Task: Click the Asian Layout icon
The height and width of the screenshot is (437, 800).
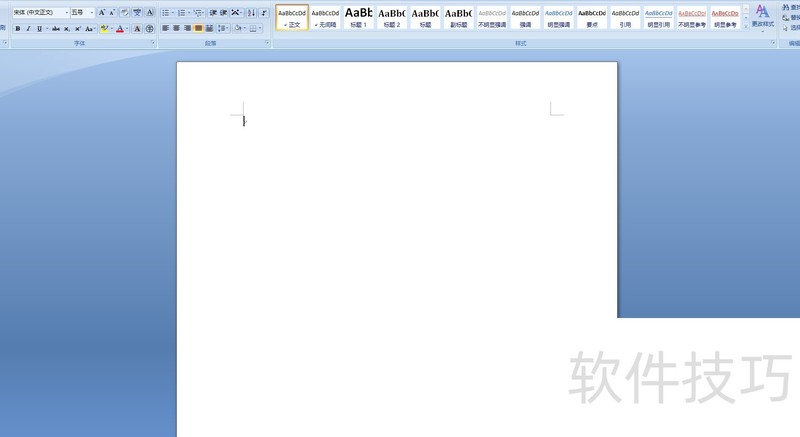Action: click(x=236, y=12)
